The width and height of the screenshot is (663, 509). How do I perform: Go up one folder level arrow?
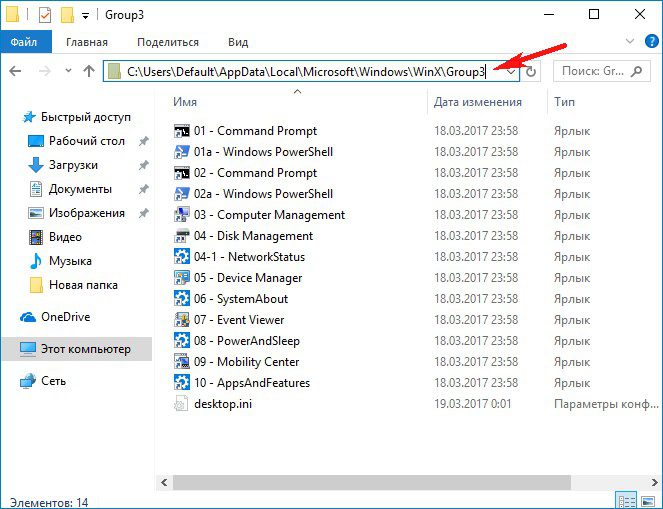point(89,71)
